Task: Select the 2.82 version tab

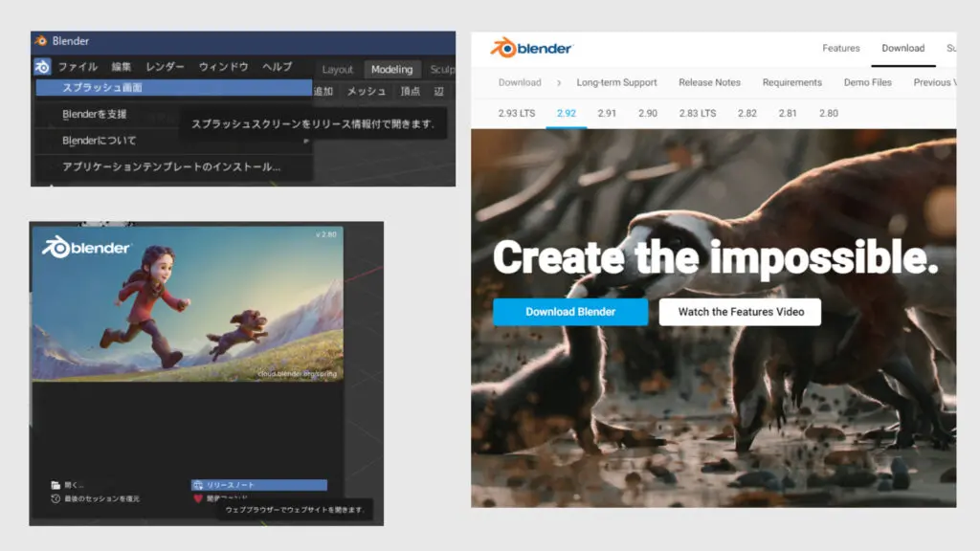Action: [746, 113]
